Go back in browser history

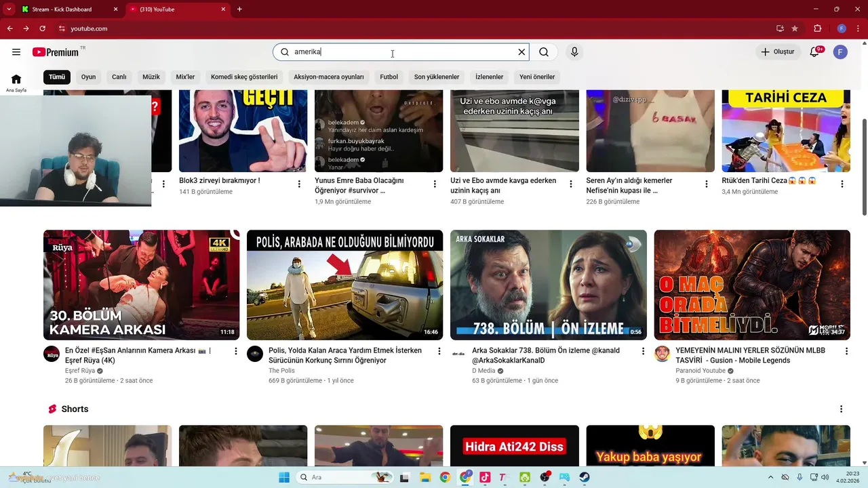point(9,28)
